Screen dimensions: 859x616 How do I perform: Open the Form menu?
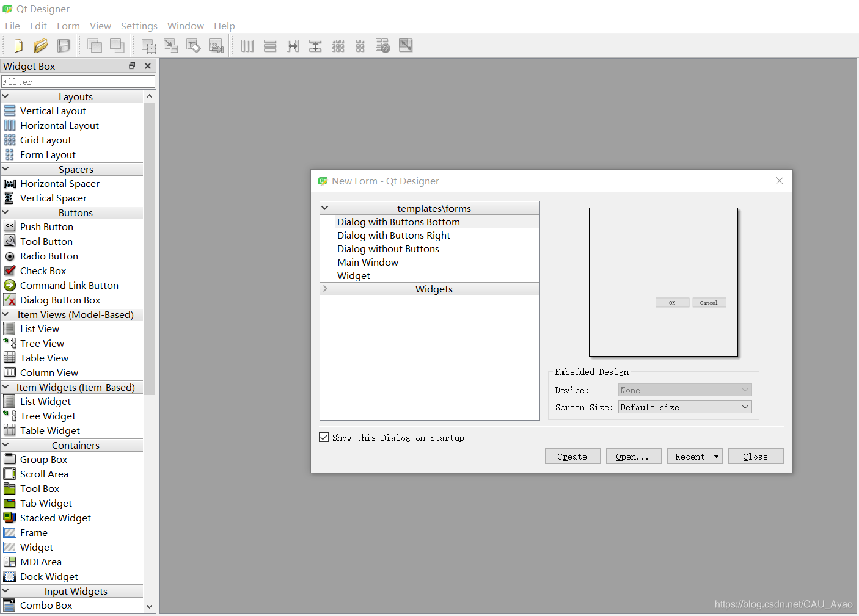point(68,26)
